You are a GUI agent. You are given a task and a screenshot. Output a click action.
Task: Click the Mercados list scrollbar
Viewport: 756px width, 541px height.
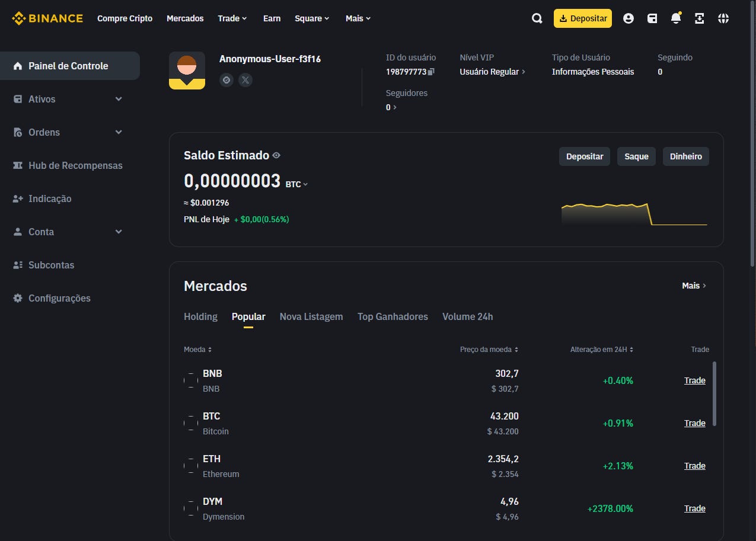(x=714, y=393)
